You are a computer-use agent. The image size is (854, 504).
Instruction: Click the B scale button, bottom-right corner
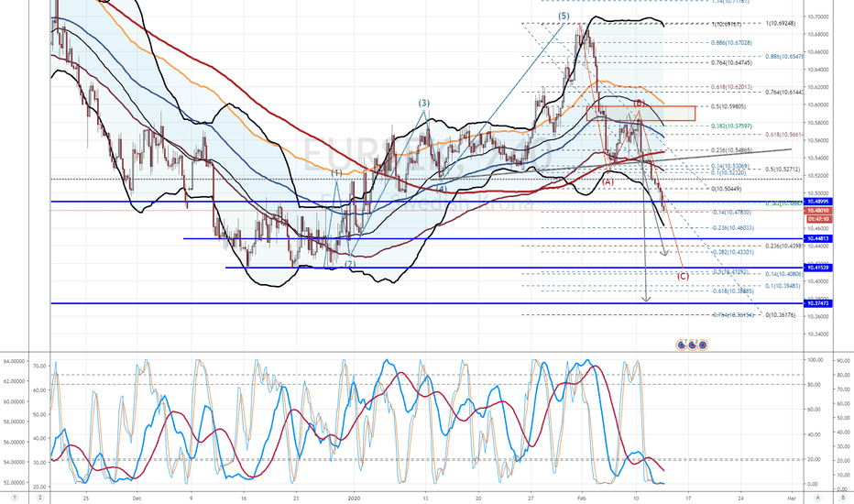(843, 498)
